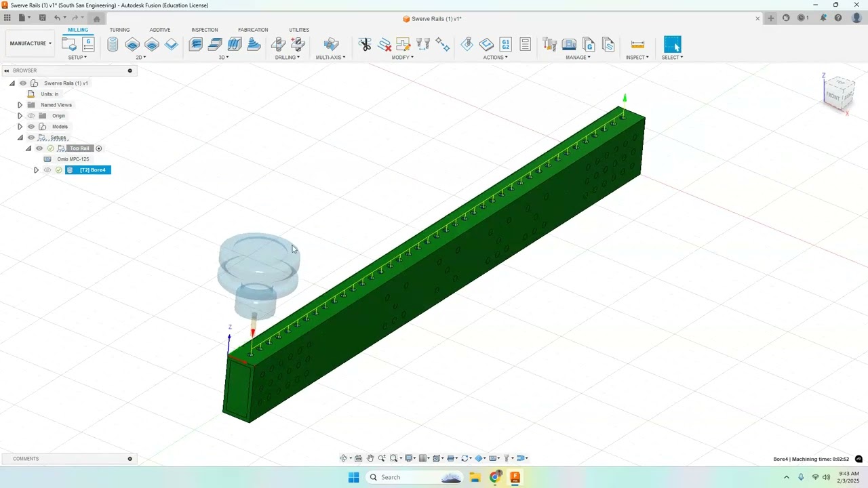
Task: Open the MODIFY dropdown menu
Action: 403,58
